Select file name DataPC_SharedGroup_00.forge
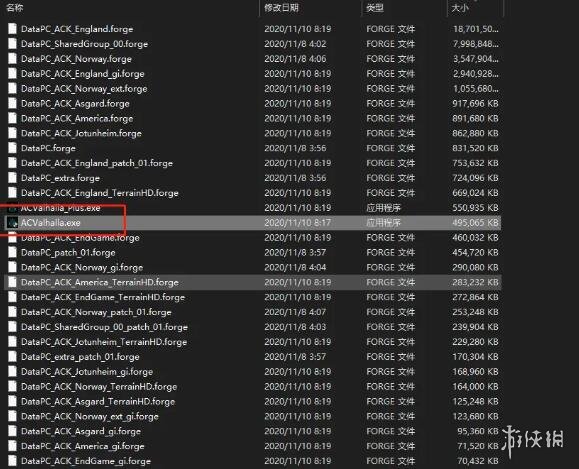Viewport: 579px width, 469px height. (84, 44)
